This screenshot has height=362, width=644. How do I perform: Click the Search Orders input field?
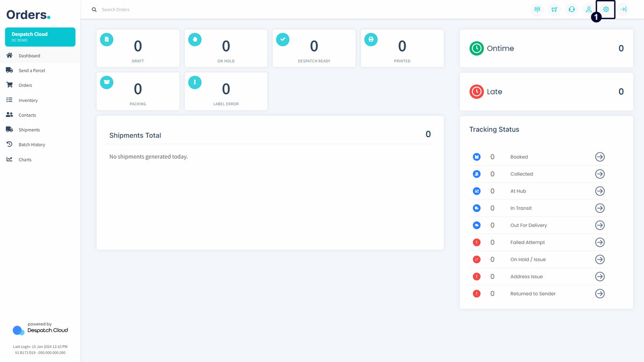click(215, 10)
